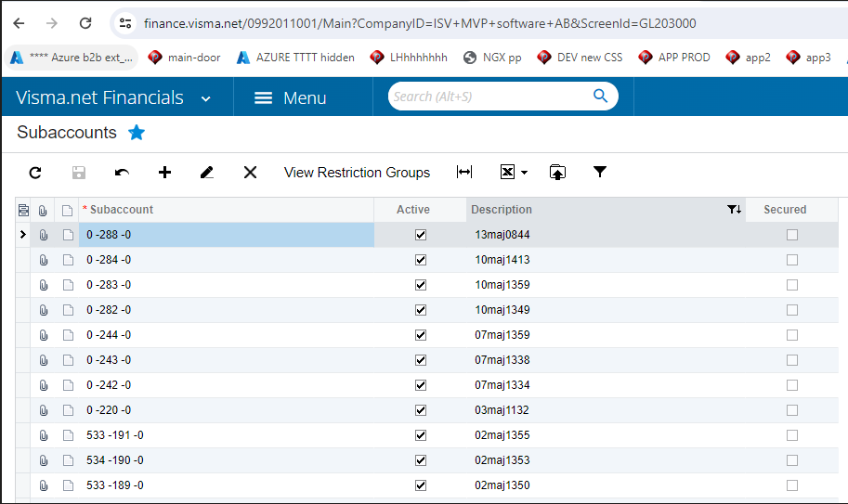Click the Description column sort/filter indicator
The height and width of the screenshot is (504, 848).
(734, 210)
